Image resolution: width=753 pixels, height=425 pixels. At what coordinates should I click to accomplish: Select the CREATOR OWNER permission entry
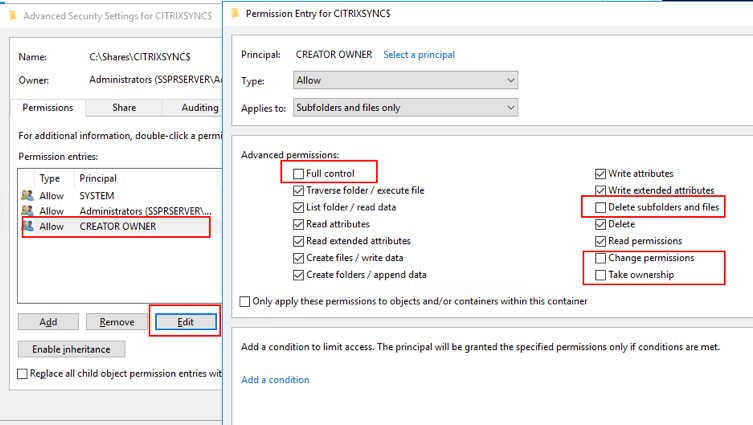click(x=117, y=227)
